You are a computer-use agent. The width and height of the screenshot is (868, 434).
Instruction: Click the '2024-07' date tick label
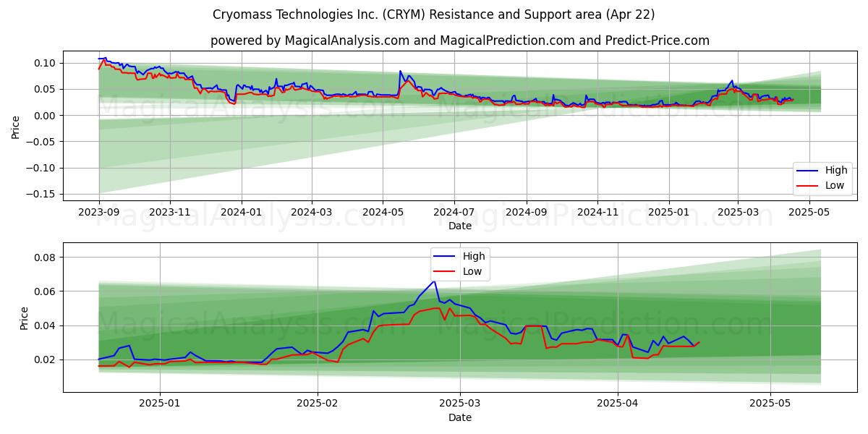[454, 213]
